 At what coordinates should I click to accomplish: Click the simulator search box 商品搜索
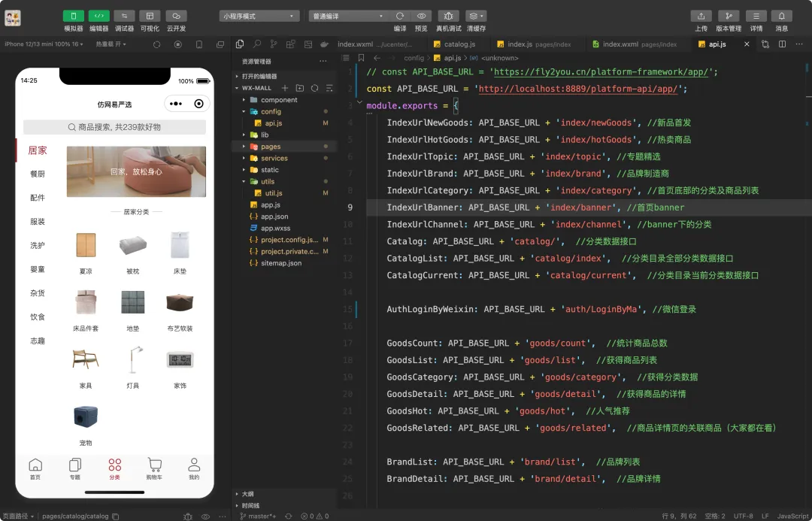[x=114, y=127]
